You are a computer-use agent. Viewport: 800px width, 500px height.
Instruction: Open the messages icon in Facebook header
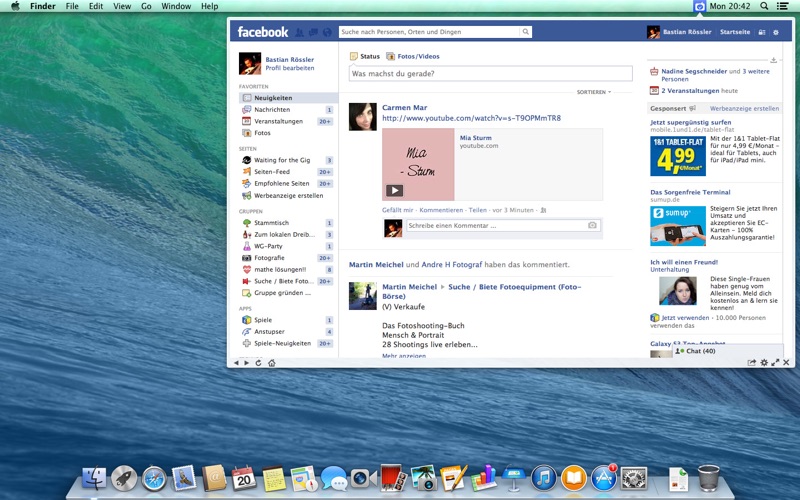(313, 32)
